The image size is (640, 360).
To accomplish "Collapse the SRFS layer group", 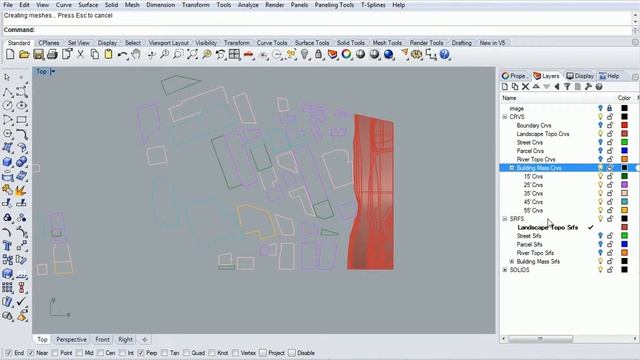I will click(505, 219).
